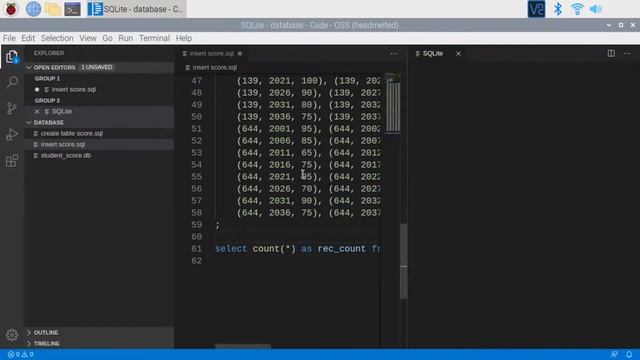Launch the terminal from the taskbar

[72, 9]
